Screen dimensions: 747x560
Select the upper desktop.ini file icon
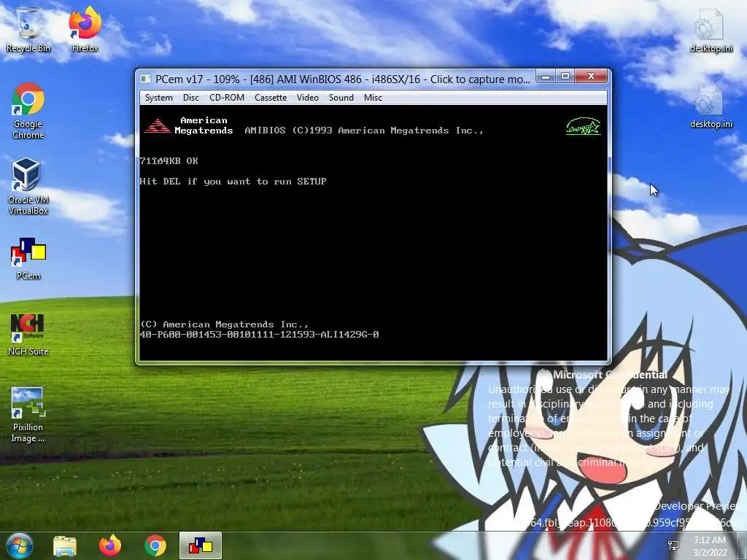coord(711,30)
